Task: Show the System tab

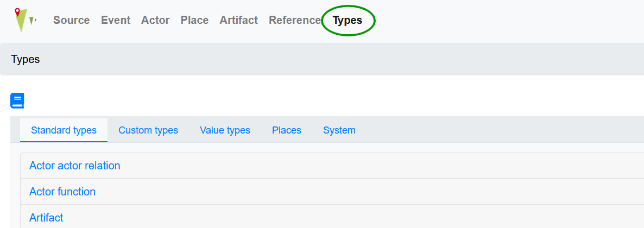Action: [x=339, y=130]
